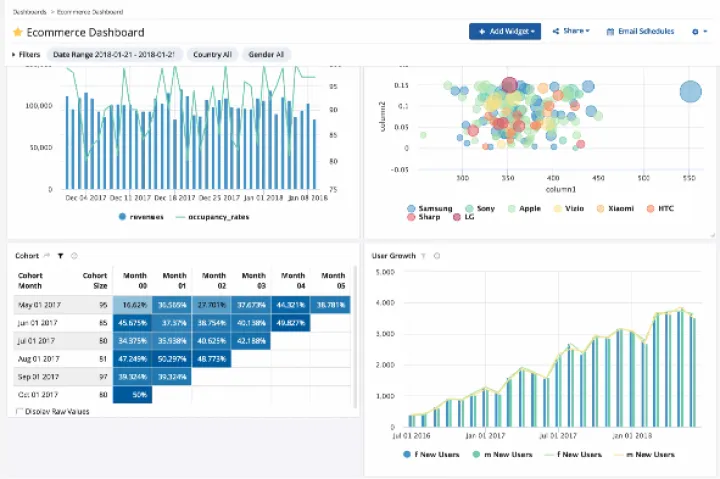Viewport: 720px width, 479px height.
Task: Expand the Filters section arrow
Action: click(13, 54)
